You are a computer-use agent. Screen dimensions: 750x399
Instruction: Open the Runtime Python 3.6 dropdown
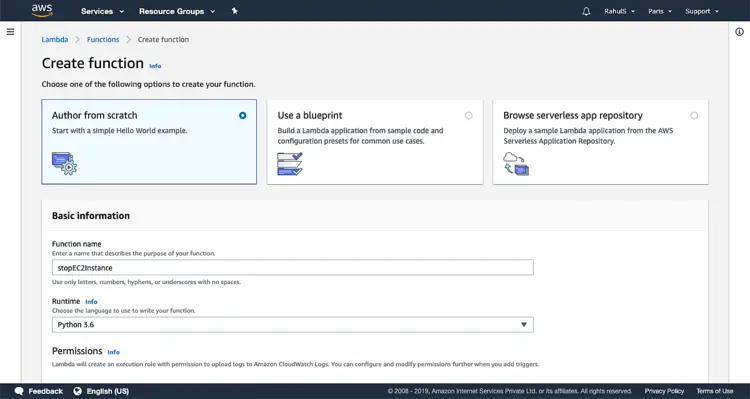tap(293, 325)
